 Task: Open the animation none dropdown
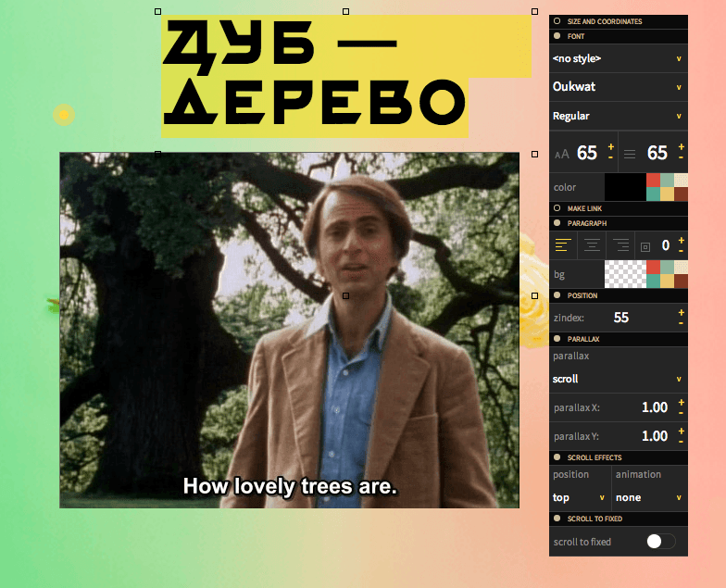(x=649, y=497)
